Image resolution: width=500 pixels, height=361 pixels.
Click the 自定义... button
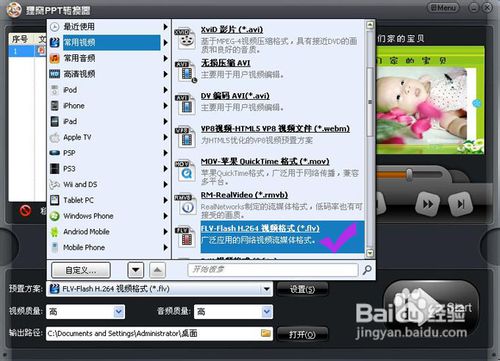coord(81,270)
